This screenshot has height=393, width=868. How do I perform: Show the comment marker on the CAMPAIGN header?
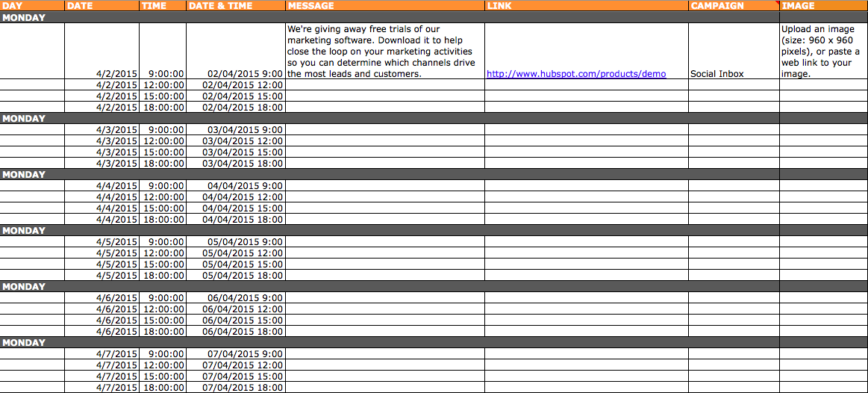(777, 2)
